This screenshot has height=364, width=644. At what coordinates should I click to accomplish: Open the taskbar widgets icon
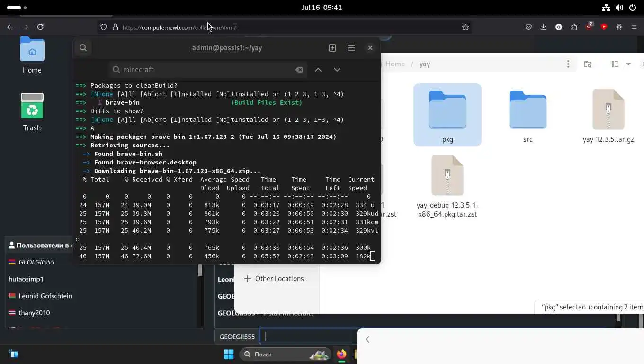[13, 354]
